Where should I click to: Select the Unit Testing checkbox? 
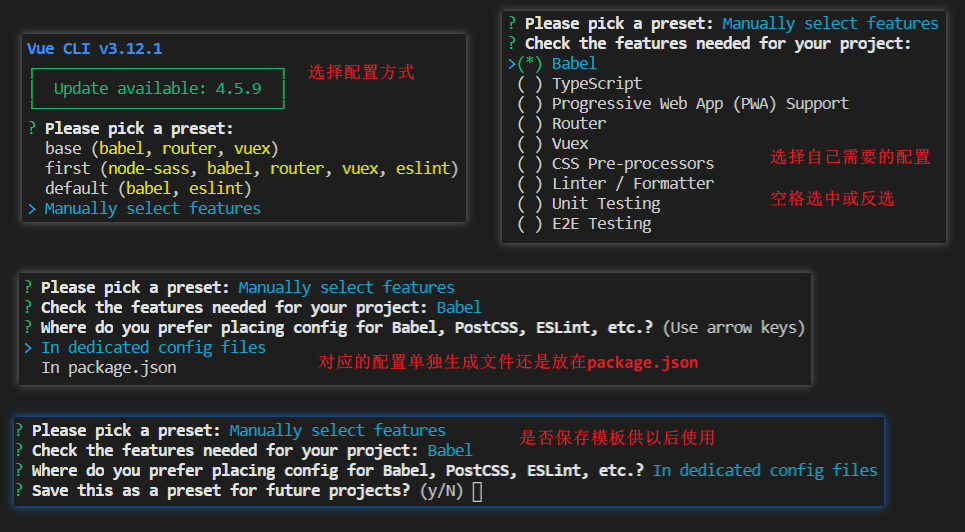pyautogui.click(x=530, y=204)
